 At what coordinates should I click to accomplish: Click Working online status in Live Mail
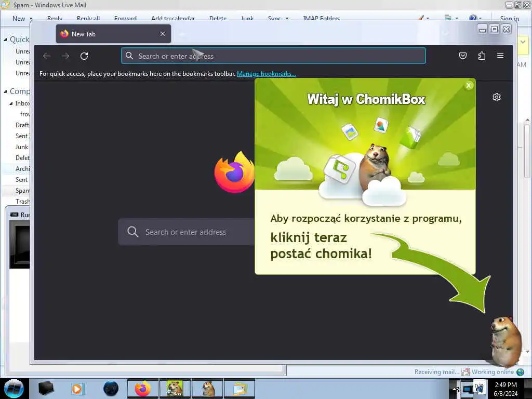click(493, 372)
